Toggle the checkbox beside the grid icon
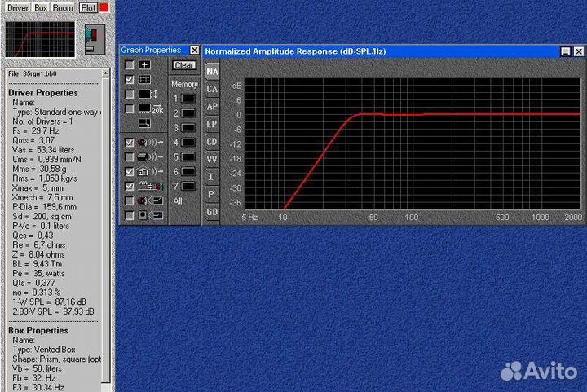Image resolution: width=587 pixels, height=392 pixels. (x=129, y=79)
